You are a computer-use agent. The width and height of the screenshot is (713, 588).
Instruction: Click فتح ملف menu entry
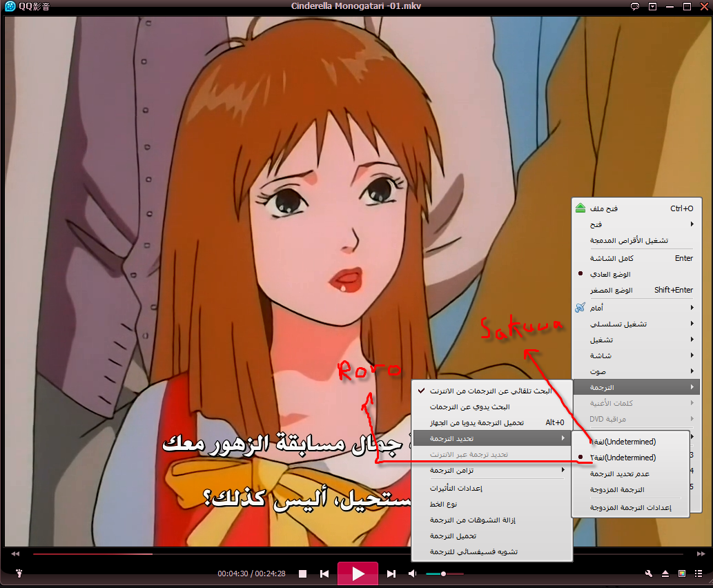(636, 208)
